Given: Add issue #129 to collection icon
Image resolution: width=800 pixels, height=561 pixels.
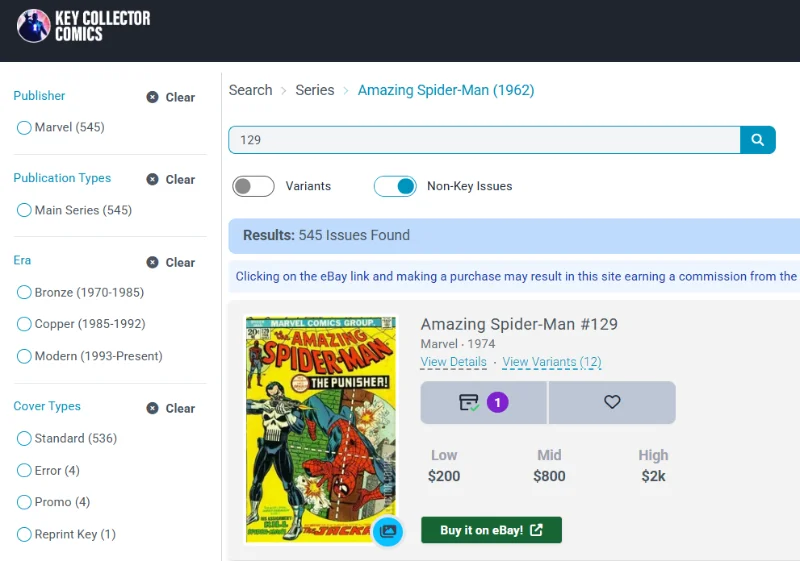Looking at the screenshot, I should tap(468, 402).
